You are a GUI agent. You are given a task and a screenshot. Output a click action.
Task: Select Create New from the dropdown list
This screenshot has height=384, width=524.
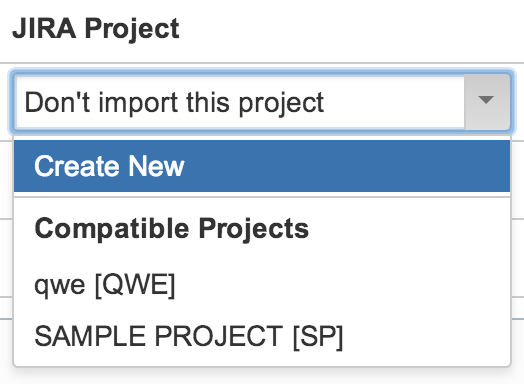click(262, 166)
